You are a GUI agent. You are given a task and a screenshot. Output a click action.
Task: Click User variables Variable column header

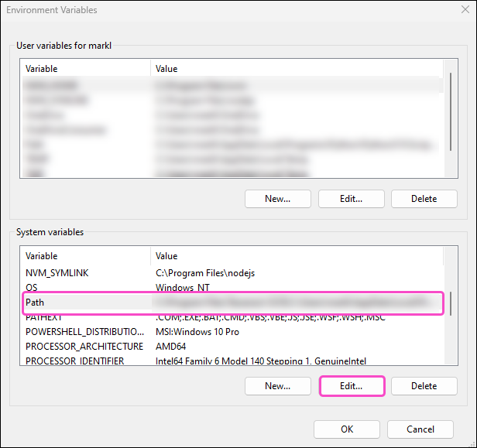pos(87,69)
